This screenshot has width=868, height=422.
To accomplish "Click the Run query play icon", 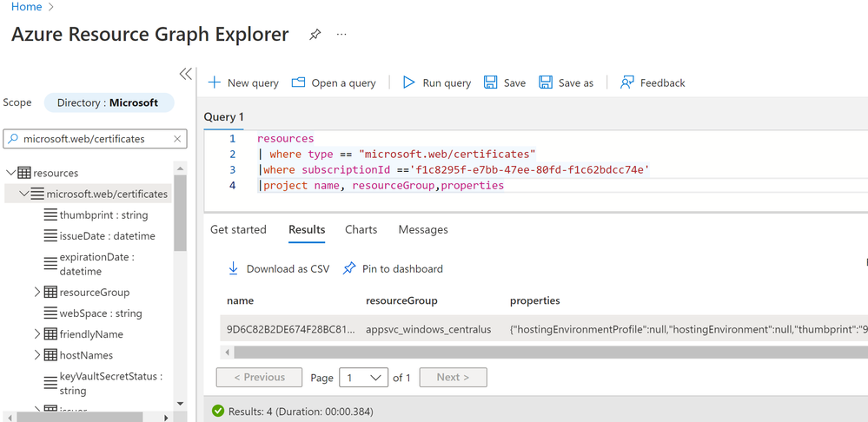I will 409,83.
